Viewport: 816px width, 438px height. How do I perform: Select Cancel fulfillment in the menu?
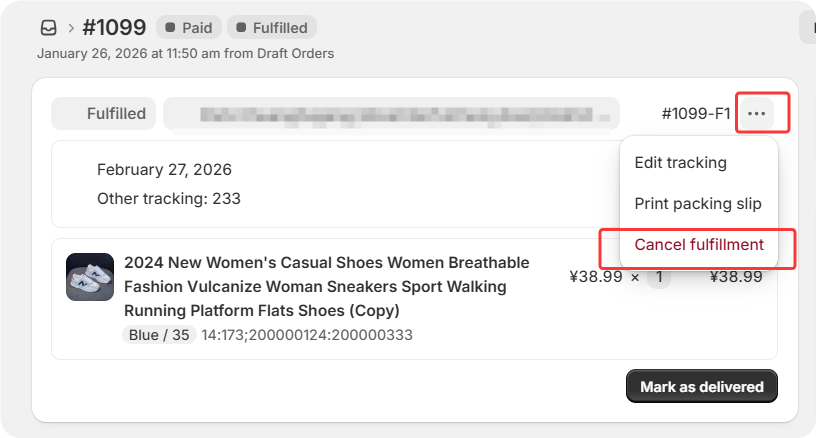tap(698, 244)
